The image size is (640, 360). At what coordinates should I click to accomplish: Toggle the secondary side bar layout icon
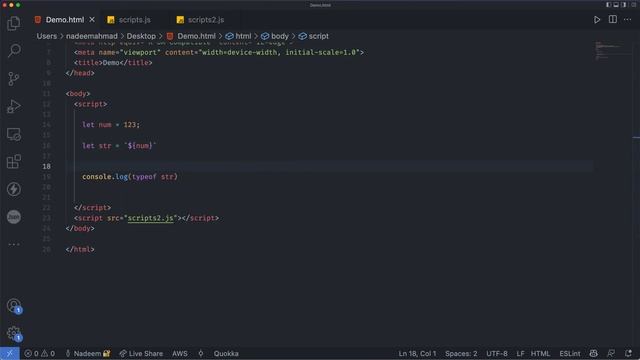tap(624, 5)
